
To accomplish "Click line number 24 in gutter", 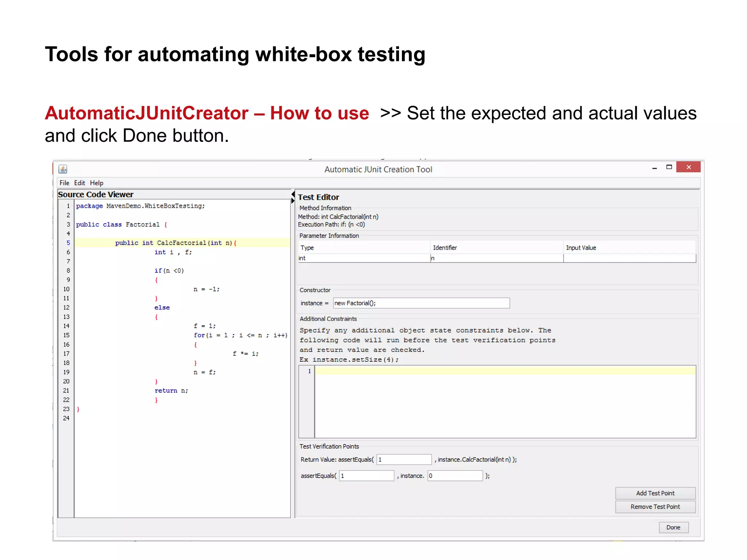I will coord(66,418).
